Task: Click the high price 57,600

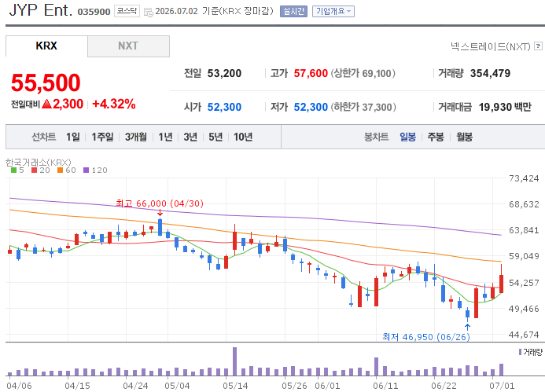Action: pos(311,73)
